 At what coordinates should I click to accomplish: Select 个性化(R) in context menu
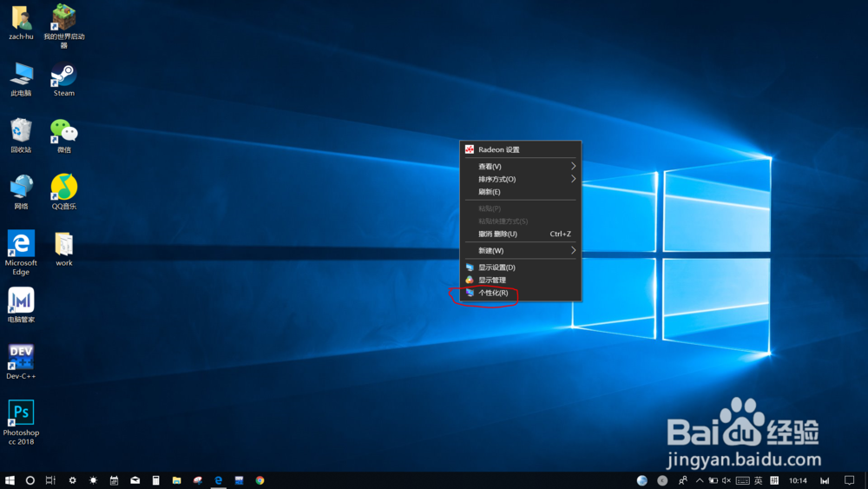point(520,293)
